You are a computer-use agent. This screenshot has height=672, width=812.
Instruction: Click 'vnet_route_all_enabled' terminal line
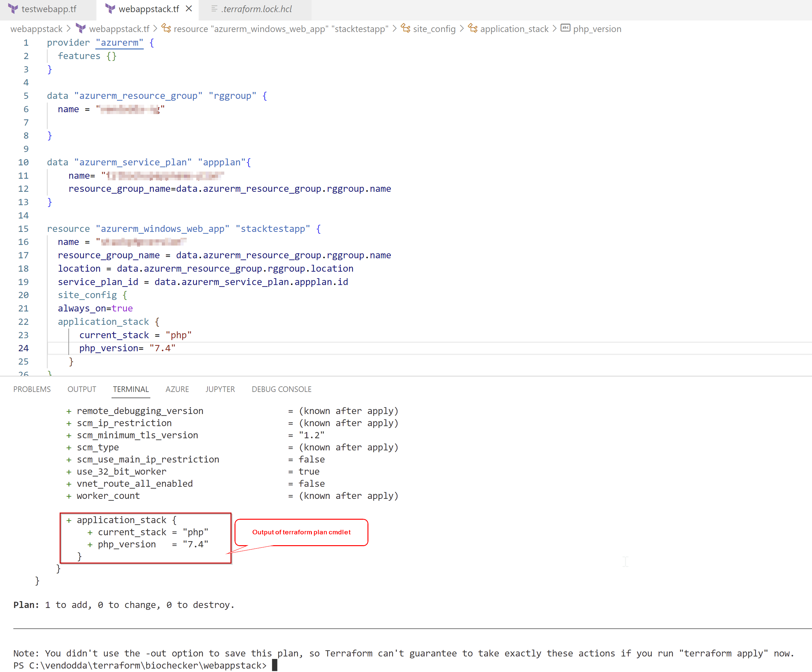coord(135,484)
